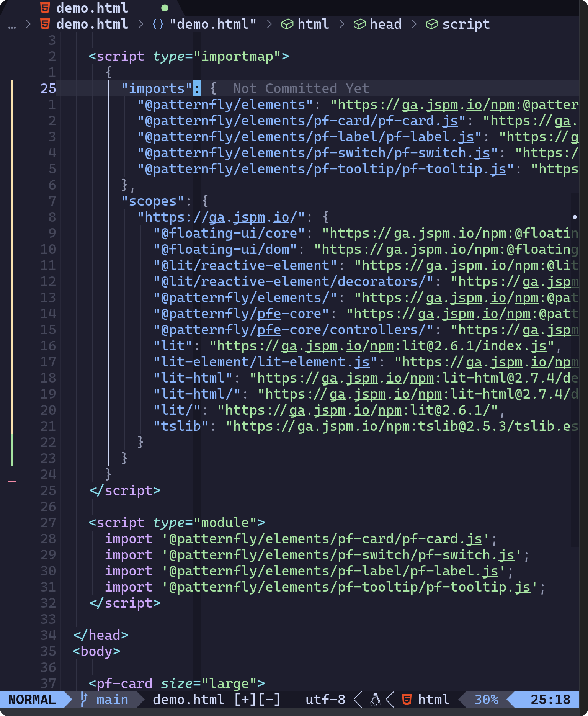This screenshot has width=588, height=716.
Task: Click the "@patternfly/elements/pf-card/pf-card.js" import key
Action: click(301, 121)
